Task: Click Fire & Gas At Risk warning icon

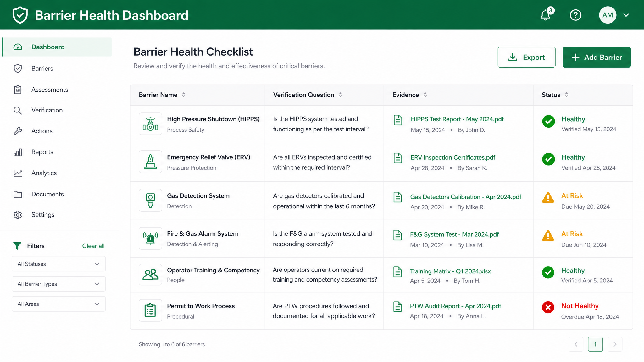Action: (x=548, y=236)
